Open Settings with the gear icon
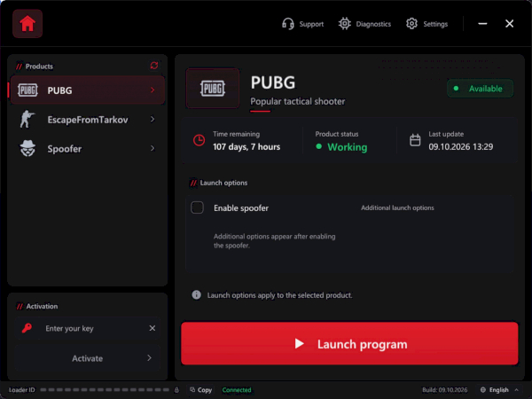The height and width of the screenshot is (399, 532). coord(426,24)
